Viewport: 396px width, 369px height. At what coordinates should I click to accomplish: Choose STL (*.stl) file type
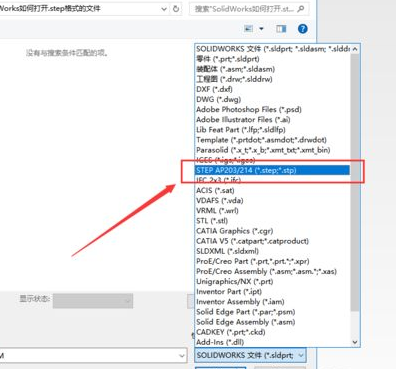(x=272, y=221)
